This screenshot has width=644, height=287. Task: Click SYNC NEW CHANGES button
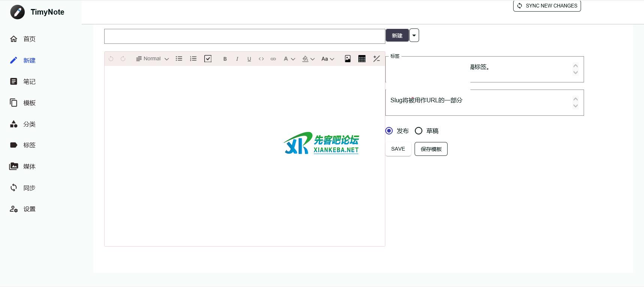coord(547,6)
